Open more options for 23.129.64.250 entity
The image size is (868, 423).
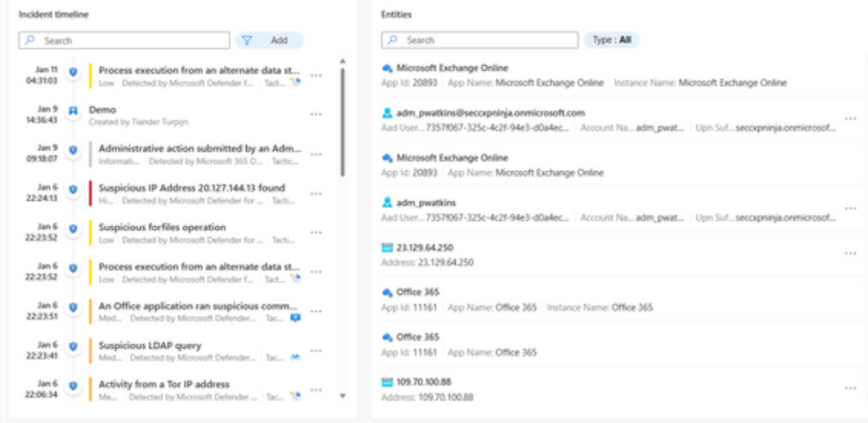(x=850, y=254)
